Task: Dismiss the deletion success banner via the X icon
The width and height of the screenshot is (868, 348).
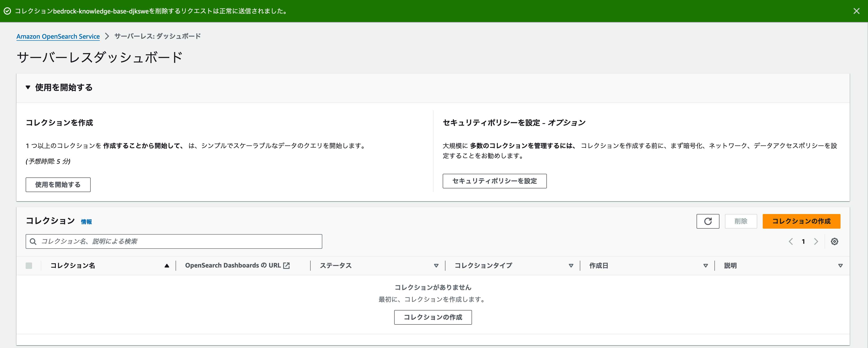Action: click(x=857, y=11)
